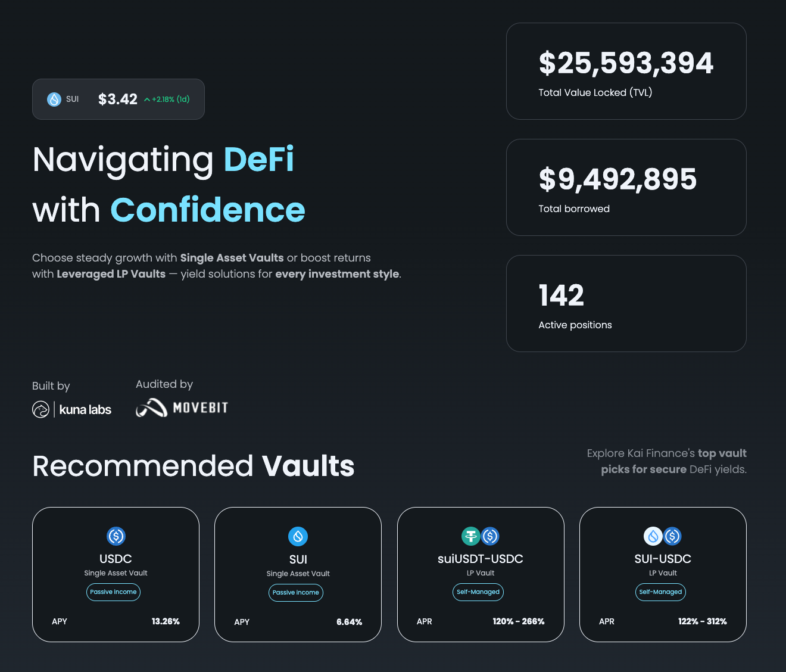Click the MoveBit logo icon
This screenshot has width=786, height=672.
[x=151, y=408]
